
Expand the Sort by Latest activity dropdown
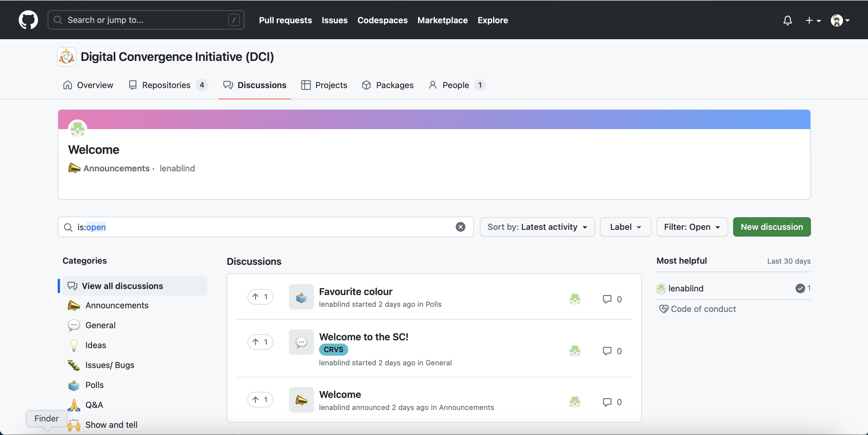(x=537, y=227)
